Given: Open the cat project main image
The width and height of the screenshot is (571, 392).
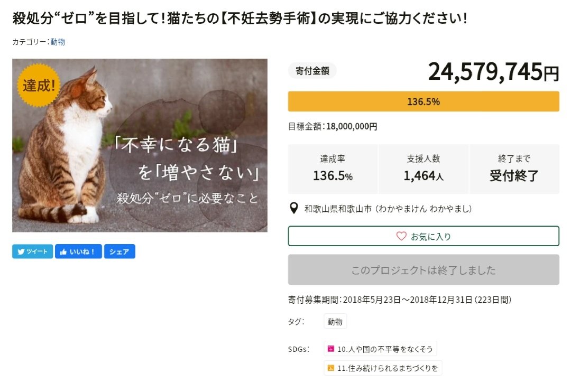Looking at the screenshot, I should tap(140, 145).
